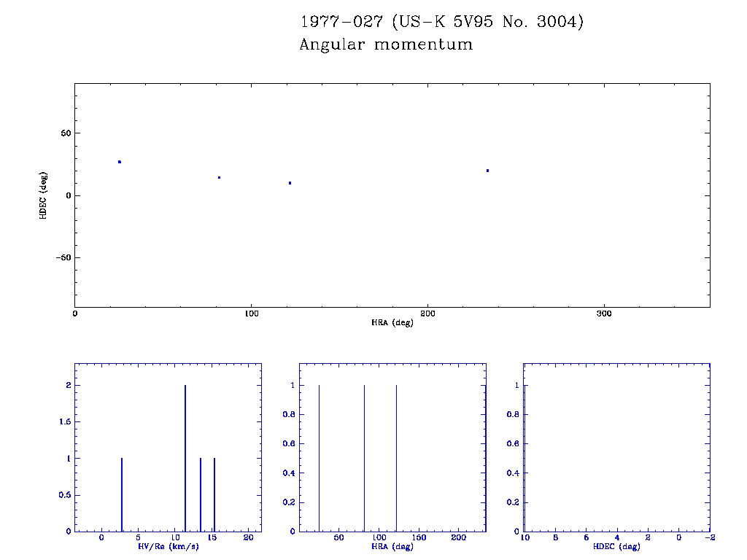The height and width of the screenshot is (560, 747).
Task: Click the middle bar in the HRA histogram
Action: 364,458
